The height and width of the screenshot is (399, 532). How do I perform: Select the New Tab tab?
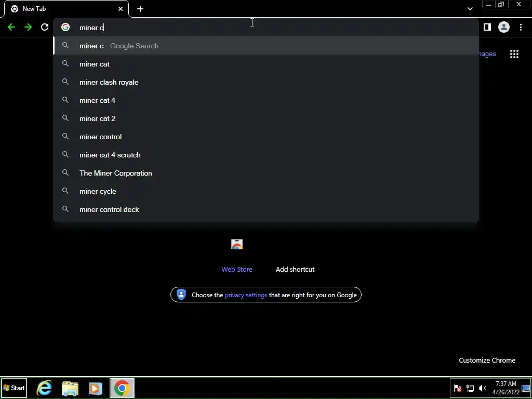tap(66, 9)
